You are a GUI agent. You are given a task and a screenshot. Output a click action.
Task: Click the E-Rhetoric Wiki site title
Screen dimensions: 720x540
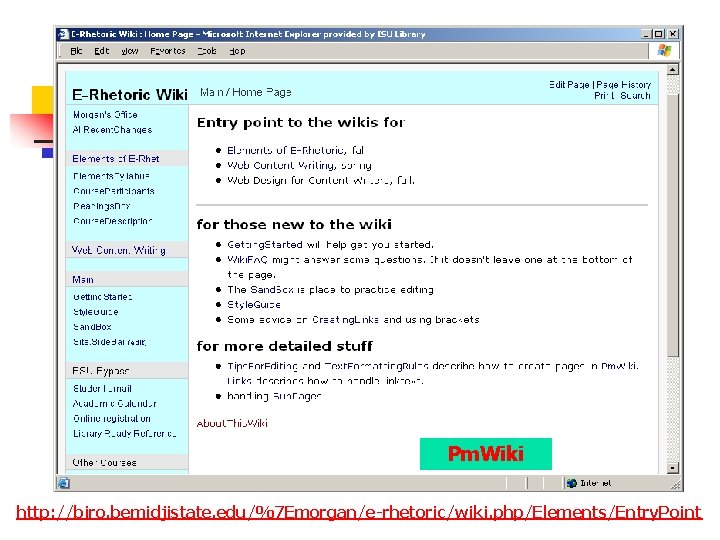129,95
